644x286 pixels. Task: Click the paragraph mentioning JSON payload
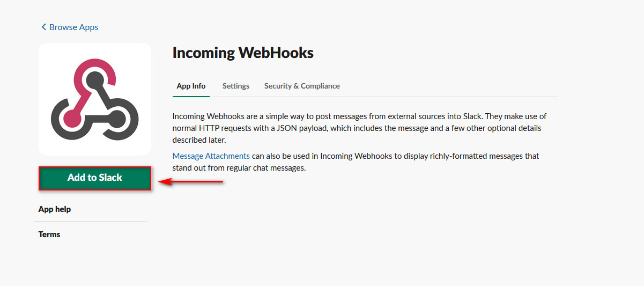coord(360,128)
